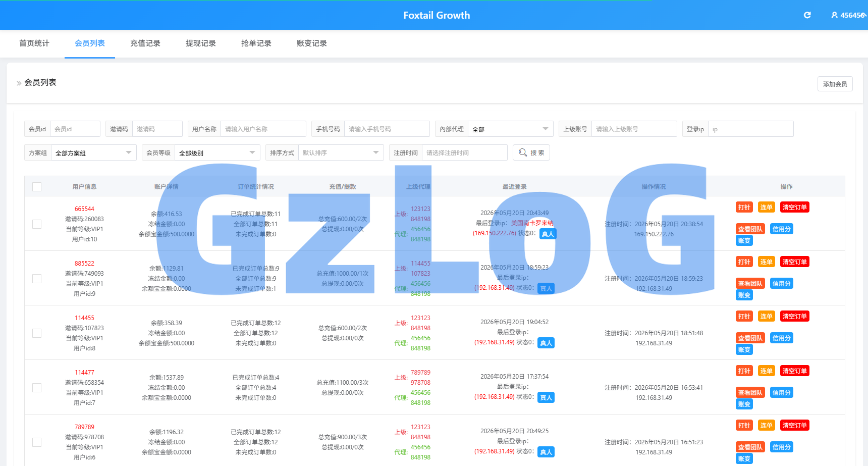Click the 添加会员 button
The image size is (868, 466).
coord(835,84)
